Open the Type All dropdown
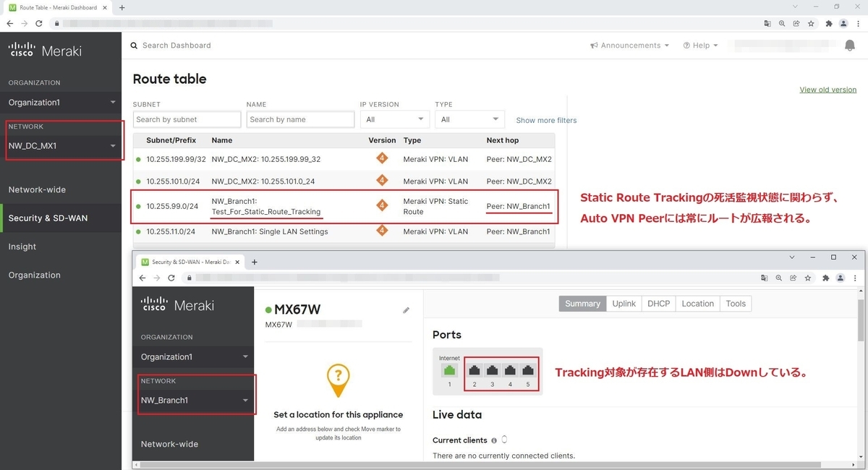The width and height of the screenshot is (868, 470). click(x=469, y=119)
